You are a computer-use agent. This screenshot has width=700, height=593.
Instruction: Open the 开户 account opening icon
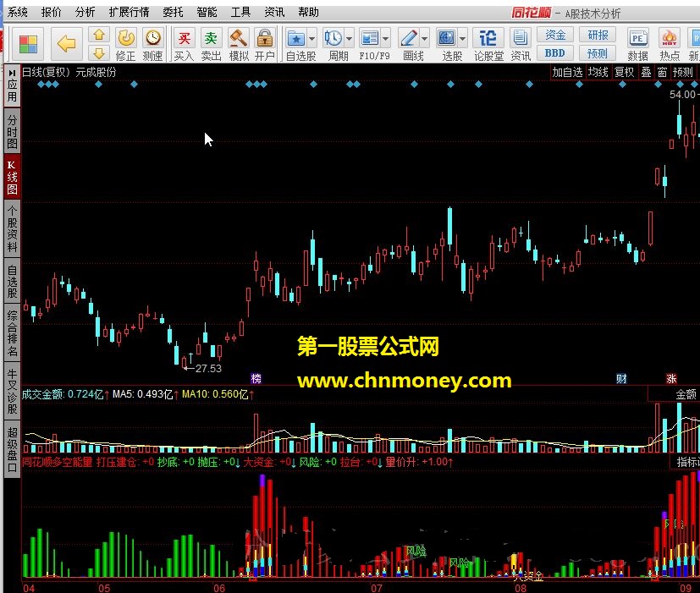click(x=265, y=44)
